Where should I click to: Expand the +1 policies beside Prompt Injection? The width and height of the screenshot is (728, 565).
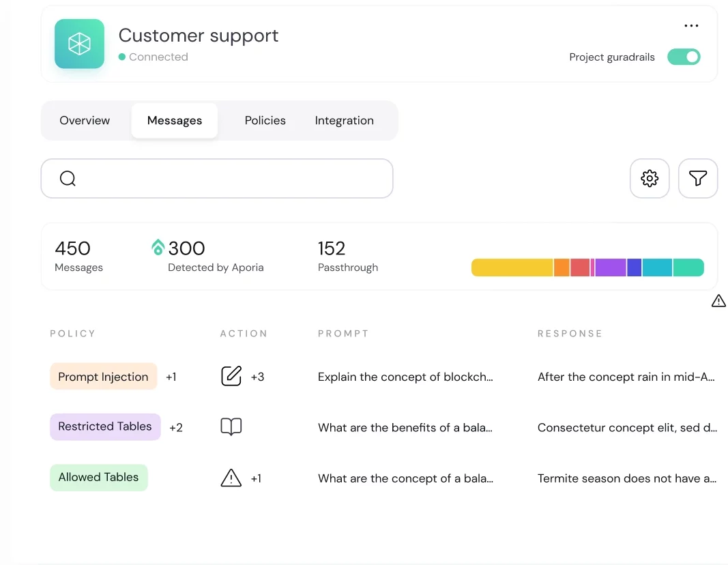pyautogui.click(x=171, y=377)
